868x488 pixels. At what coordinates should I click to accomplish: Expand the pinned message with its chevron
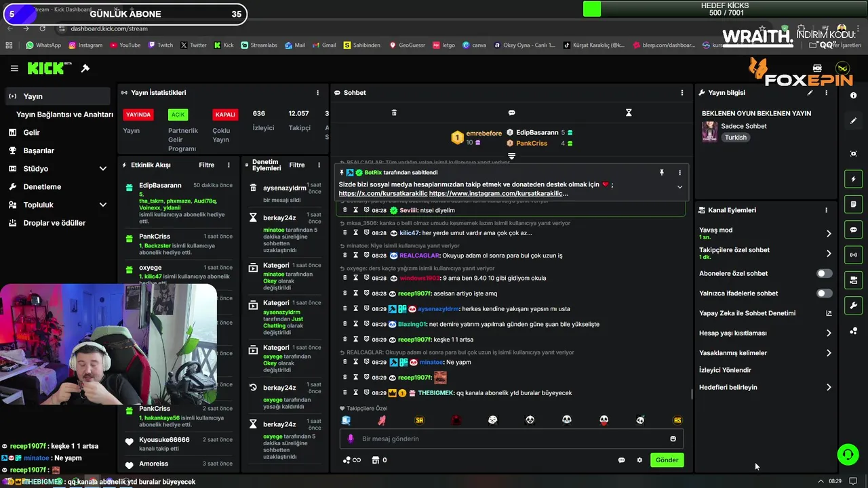coord(679,187)
